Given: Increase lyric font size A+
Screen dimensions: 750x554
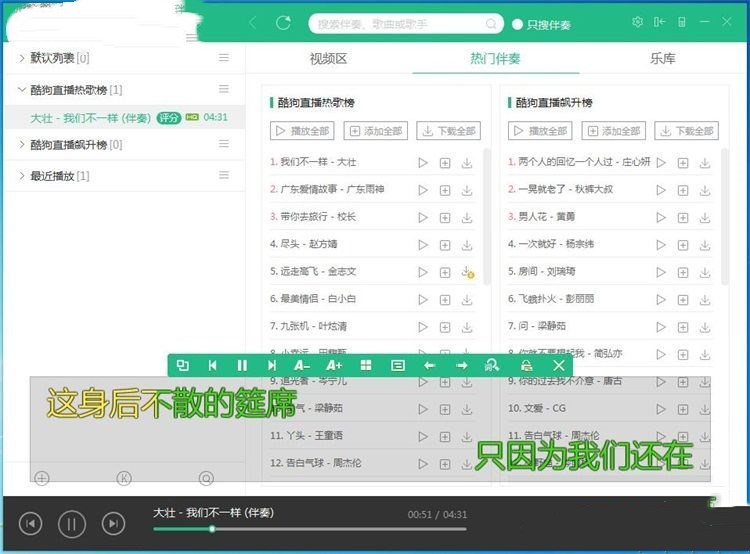Looking at the screenshot, I should (x=334, y=366).
